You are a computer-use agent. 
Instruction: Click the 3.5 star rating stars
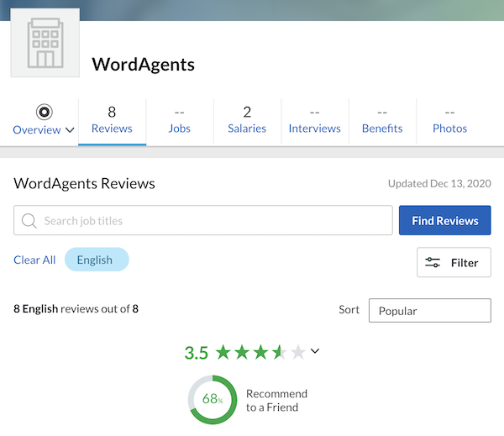tap(260, 352)
